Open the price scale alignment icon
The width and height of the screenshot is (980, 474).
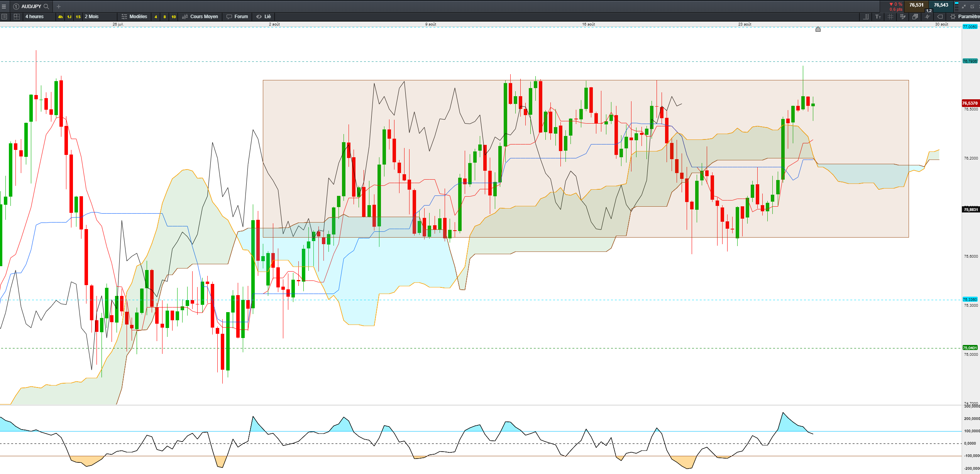click(866, 17)
